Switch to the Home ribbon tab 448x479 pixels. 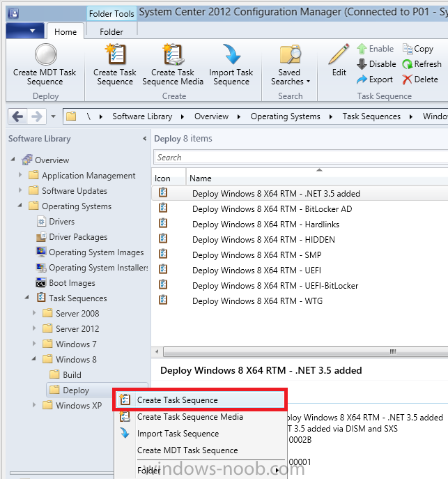pos(65,32)
